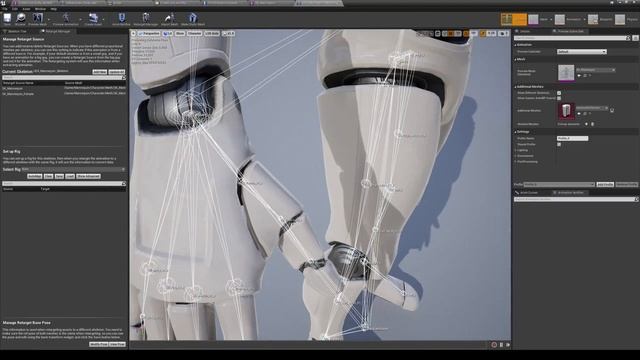
Task: Click the Anim Notifies toolbar icon
Action: (121, 19)
